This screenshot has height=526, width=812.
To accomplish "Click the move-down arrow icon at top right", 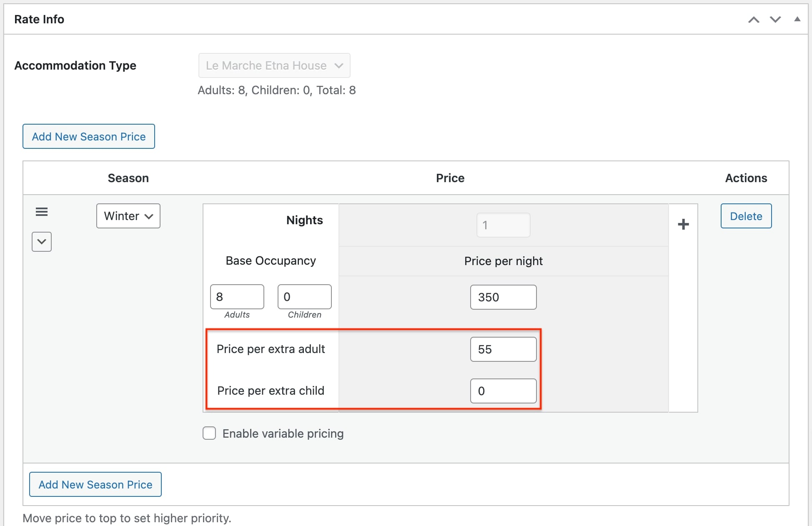I will (775, 19).
